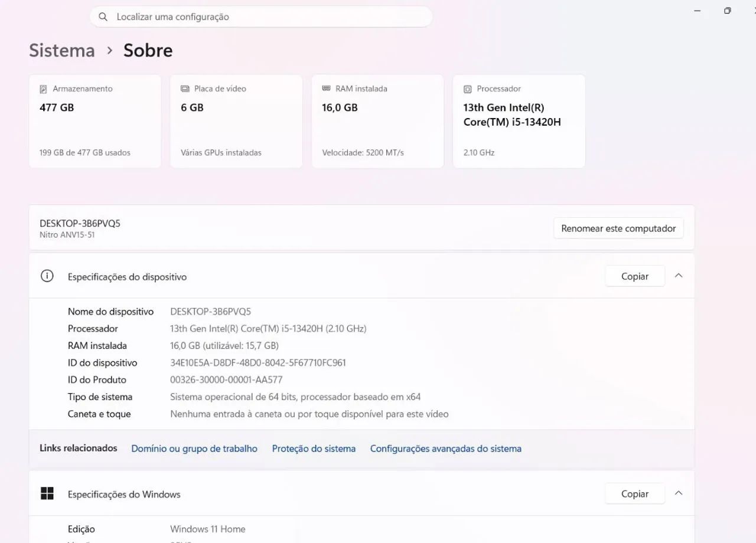756x543 pixels.
Task: Click the 'Sistema operacional de 64 bits' value
Action: tap(295, 397)
